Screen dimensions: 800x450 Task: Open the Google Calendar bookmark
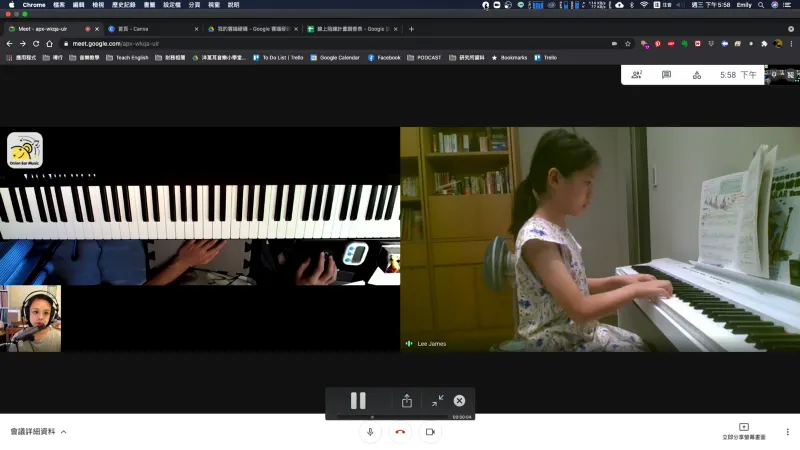pos(334,58)
